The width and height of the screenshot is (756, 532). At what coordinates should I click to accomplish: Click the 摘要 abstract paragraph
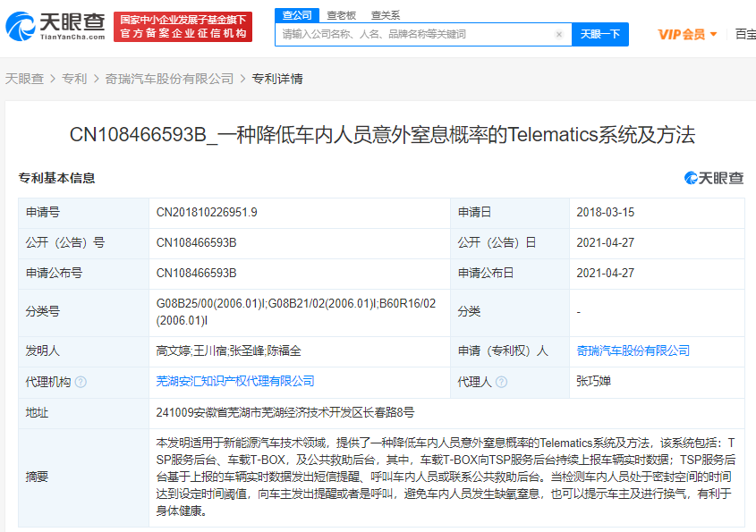tap(445, 477)
